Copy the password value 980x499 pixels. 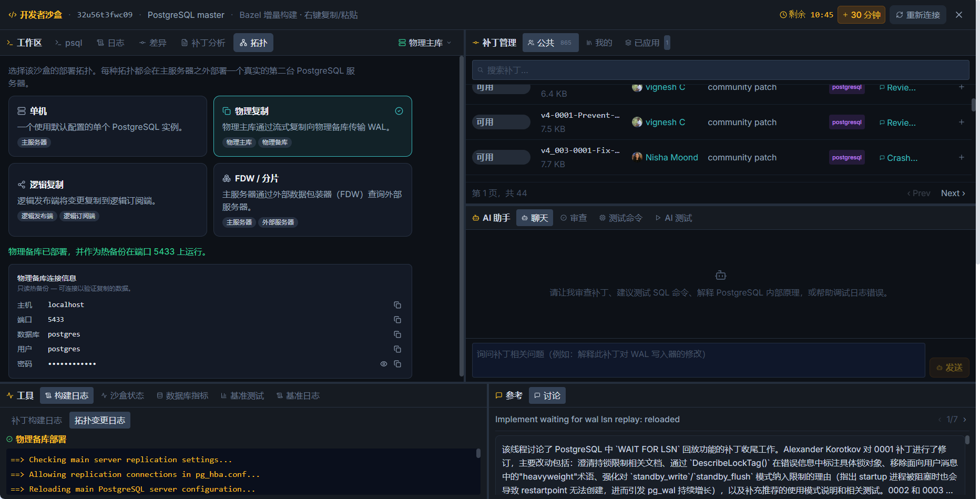[397, 364]
